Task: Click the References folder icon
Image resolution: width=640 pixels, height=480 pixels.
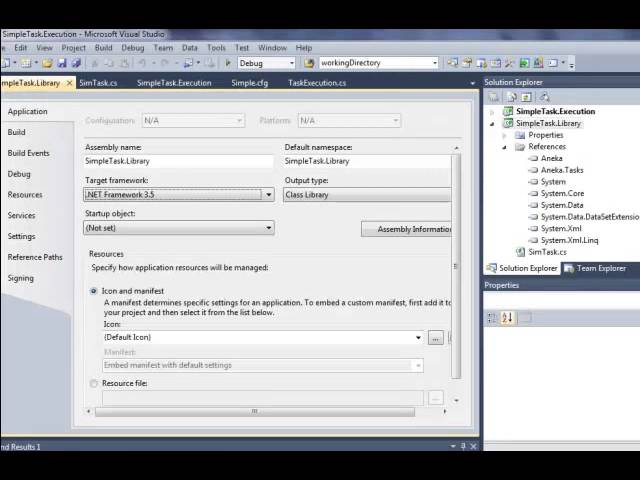Action: pyautogui.click(x=520, y=147)
